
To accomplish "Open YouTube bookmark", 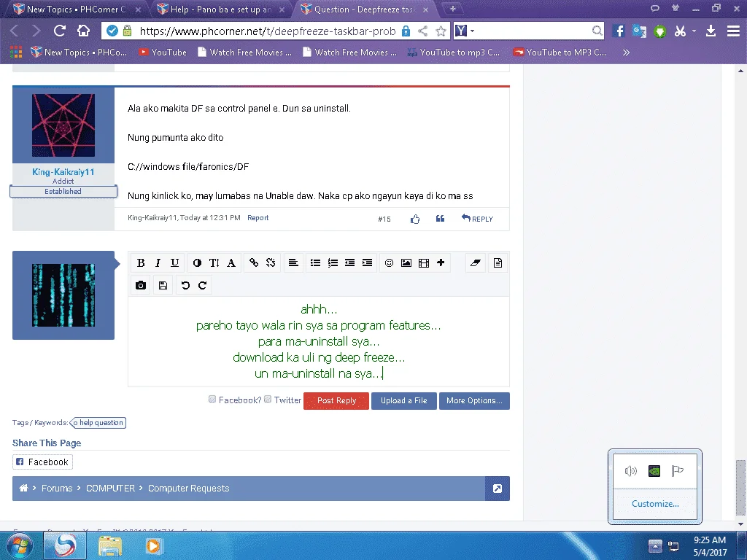I will [163, 52].
